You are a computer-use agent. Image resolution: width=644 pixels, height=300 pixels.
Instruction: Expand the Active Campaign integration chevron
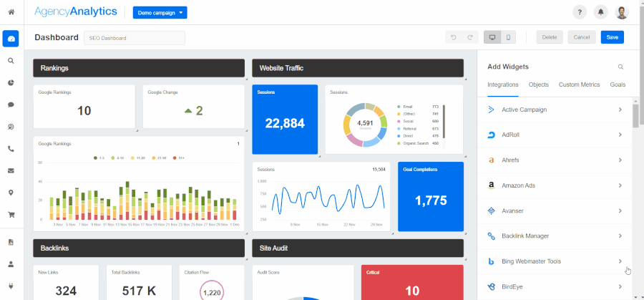[620, 110]
